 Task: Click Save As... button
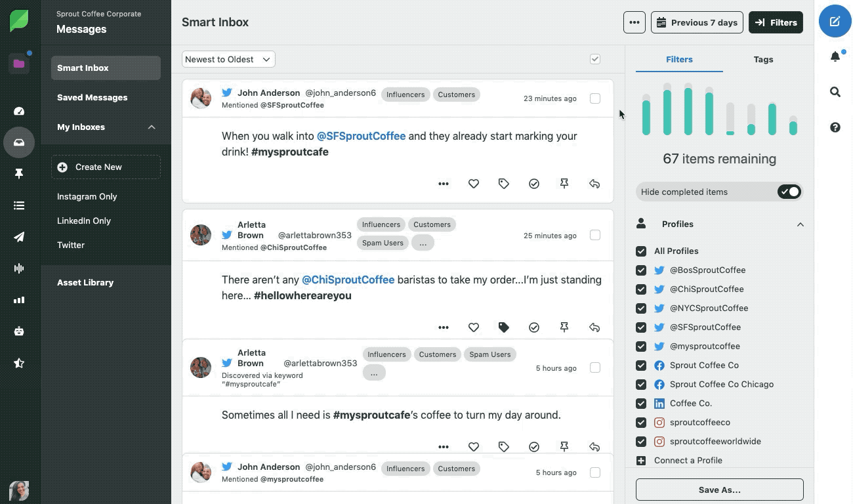719,490
